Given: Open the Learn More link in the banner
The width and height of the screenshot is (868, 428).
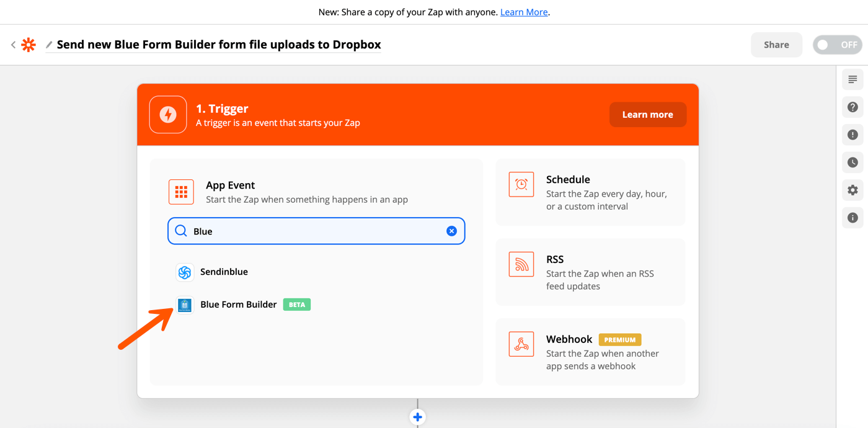Looking at the screenshot, I should [x=523, y=12].
